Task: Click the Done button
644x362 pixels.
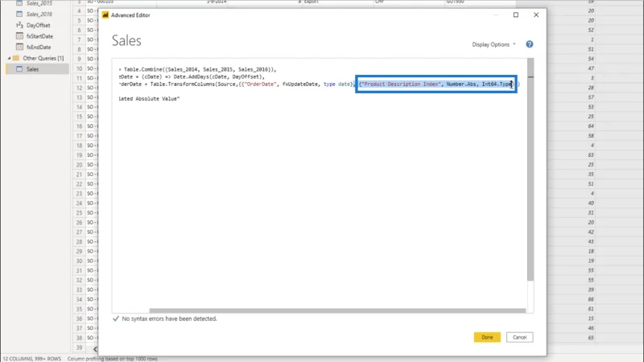Action: point(487,337)
